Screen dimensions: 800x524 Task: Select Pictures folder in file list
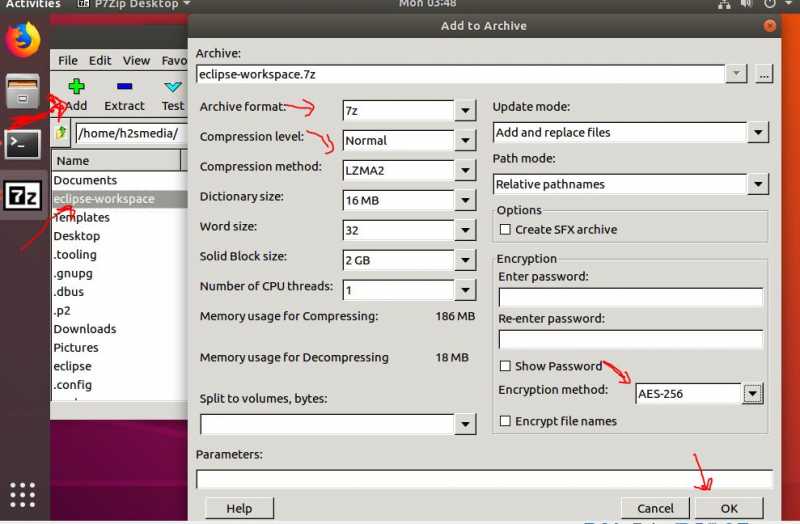[x=76, y=347]
